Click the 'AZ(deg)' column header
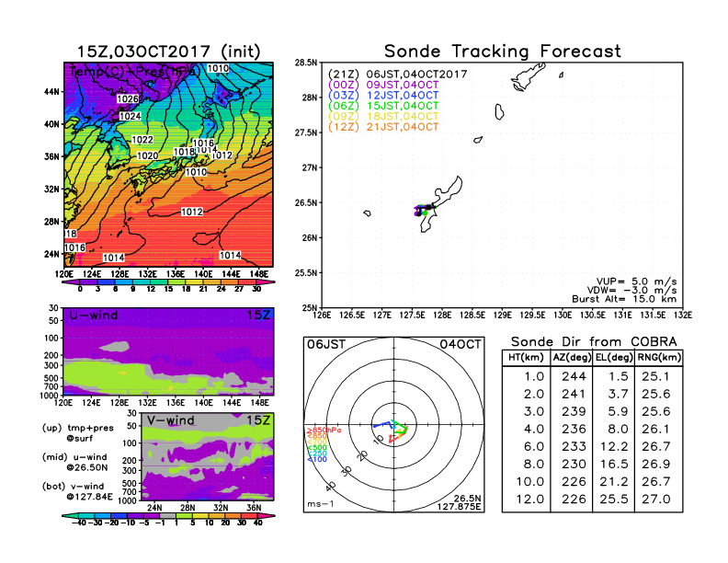 click(x=572, y=357)
